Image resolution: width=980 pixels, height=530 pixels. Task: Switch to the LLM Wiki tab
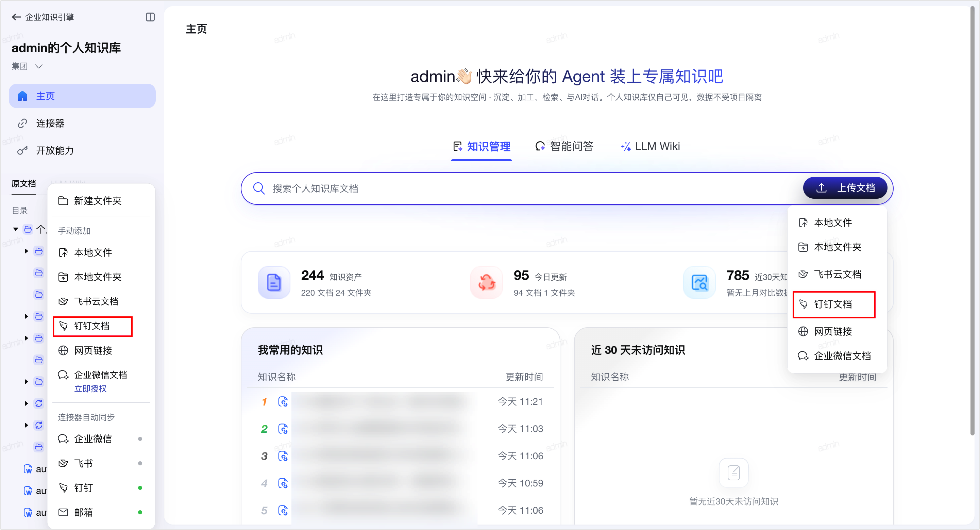650,147
